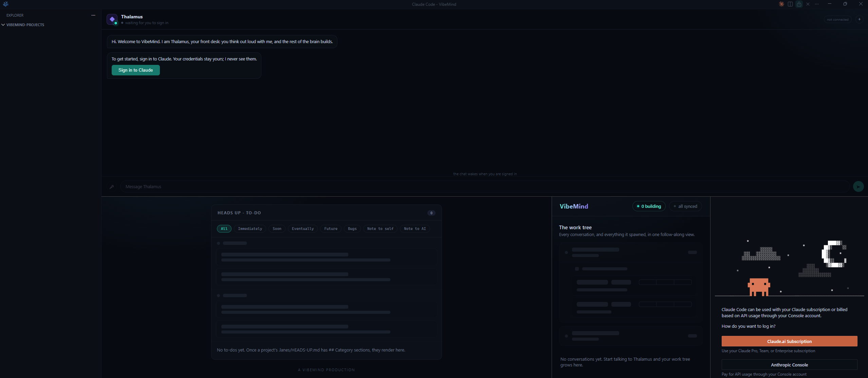
Task: Select the Bugs filter chip
Action: point(352,229)
